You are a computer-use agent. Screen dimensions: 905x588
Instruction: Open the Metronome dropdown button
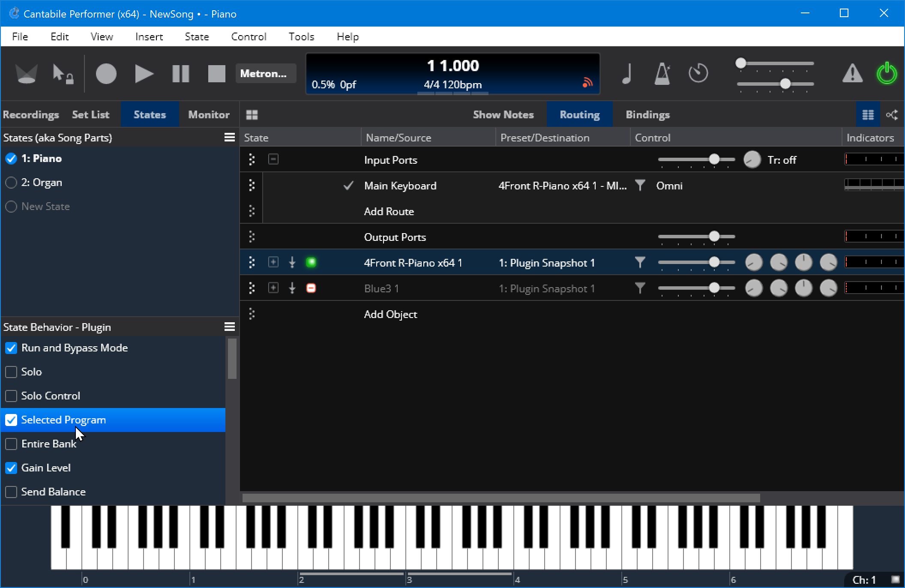click(x=265, y=73)
